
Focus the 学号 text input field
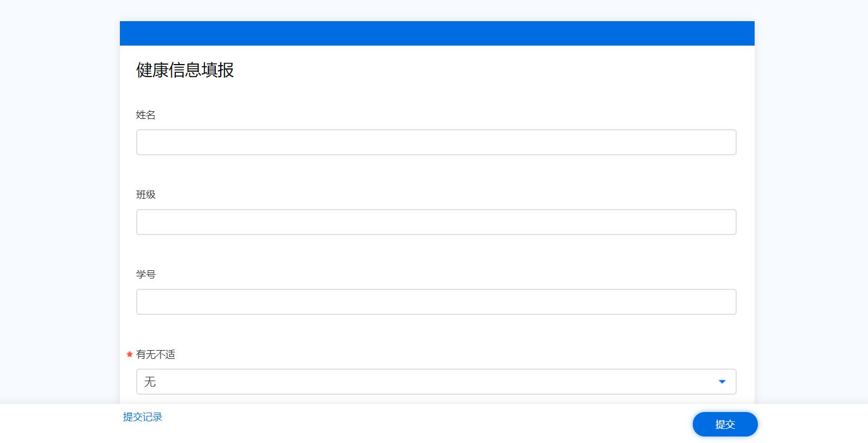click(436, 302)
